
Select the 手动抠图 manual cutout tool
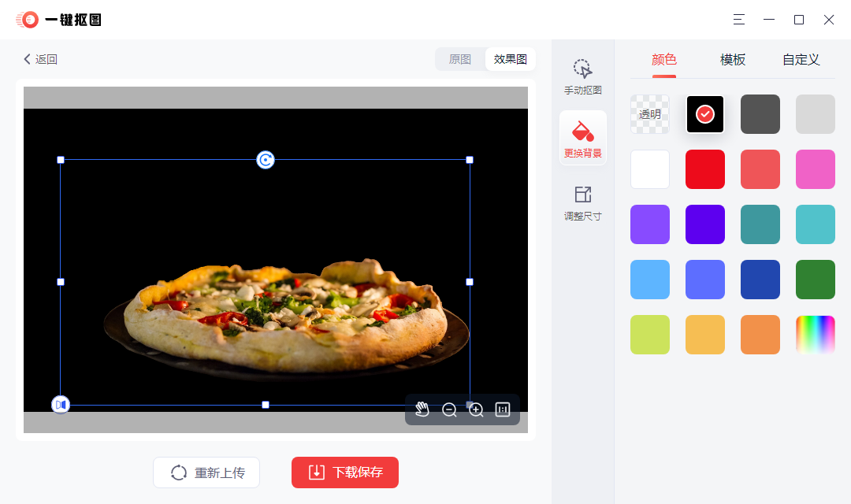582,76
